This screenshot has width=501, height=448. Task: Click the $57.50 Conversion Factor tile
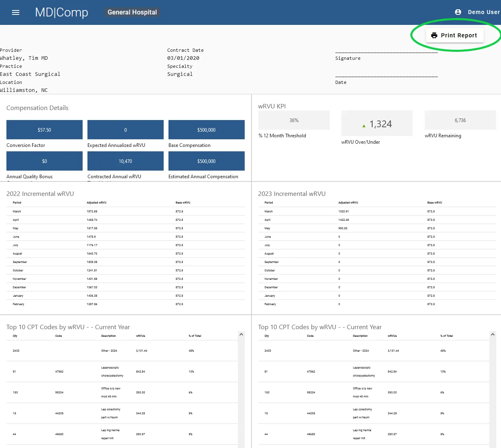point(45,130)
